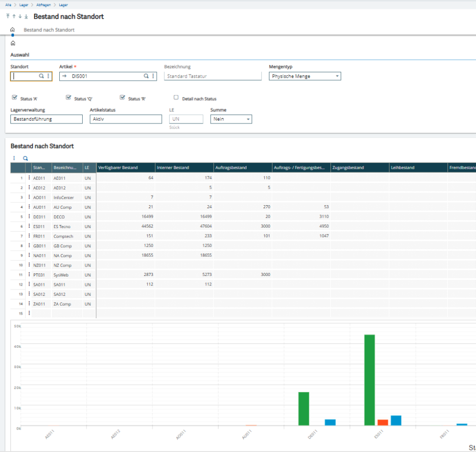Select the InfoCenter description cell

(x=67, y=197)
